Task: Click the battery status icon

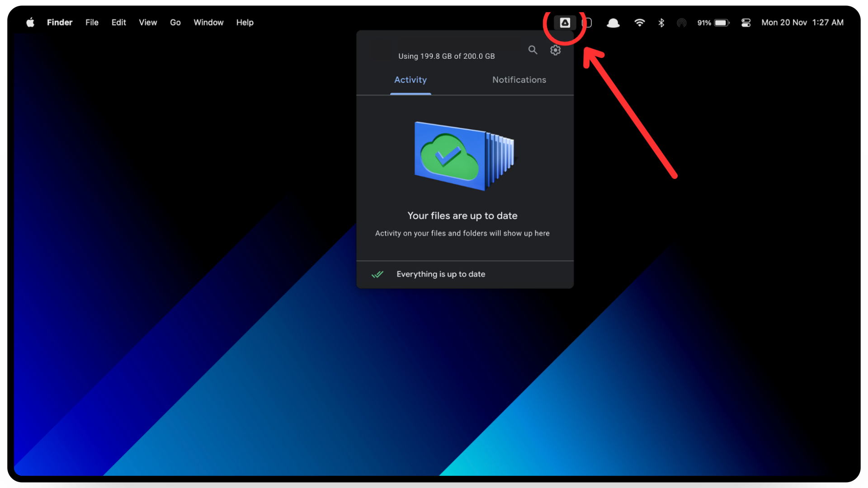Action: coord(721,23)
